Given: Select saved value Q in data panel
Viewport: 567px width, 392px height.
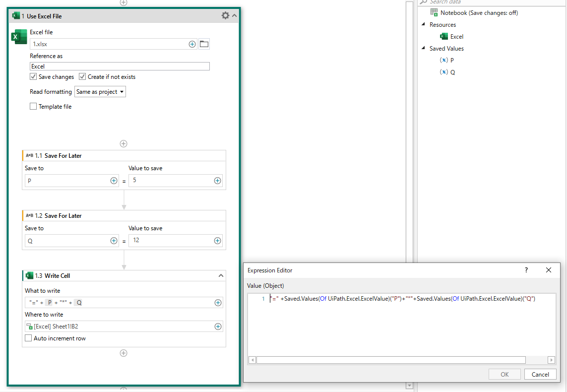Looking at the screenshot, I should [447, 72].
